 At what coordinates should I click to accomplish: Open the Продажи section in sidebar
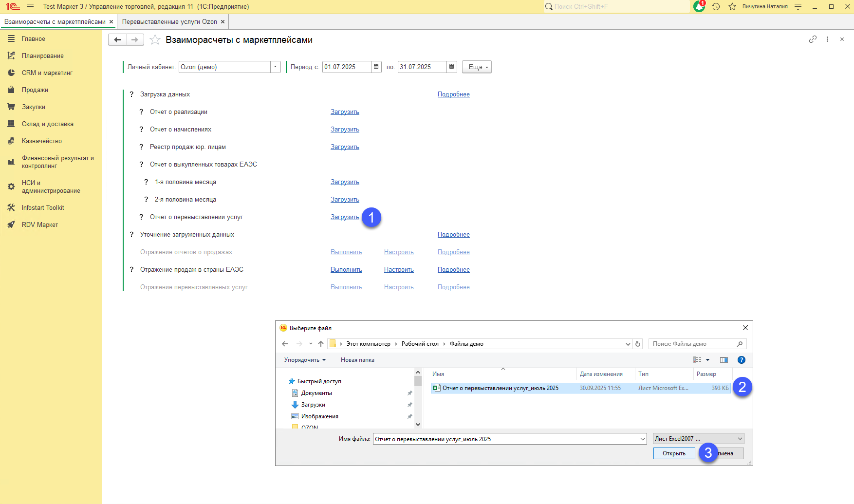click(35, 90)
